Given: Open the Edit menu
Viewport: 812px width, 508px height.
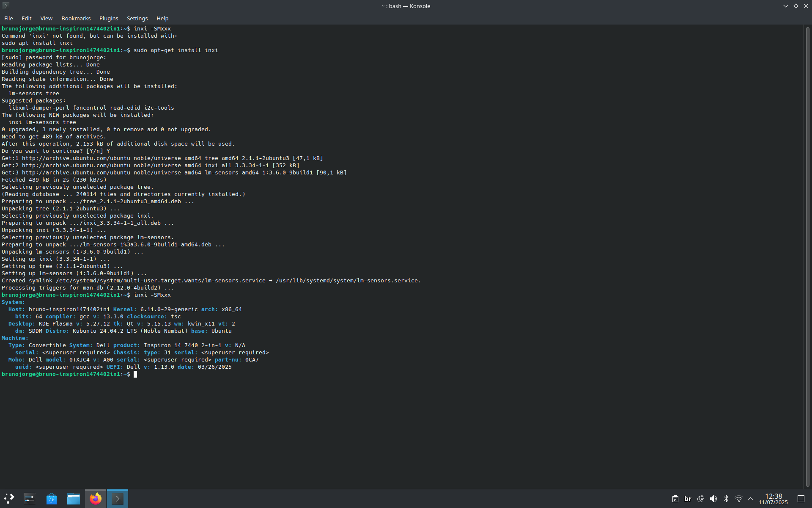Looking at the screenshot, I should (x=27, y=19).
